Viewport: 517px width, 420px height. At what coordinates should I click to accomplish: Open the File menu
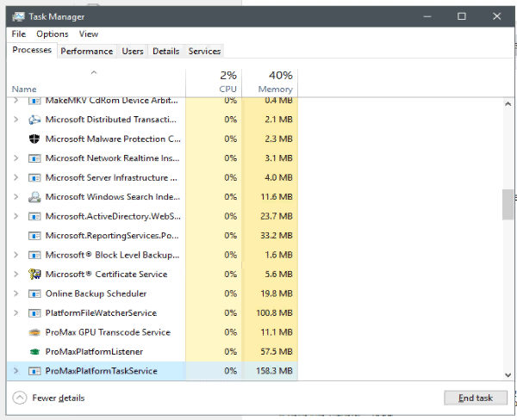pos(18,34)
